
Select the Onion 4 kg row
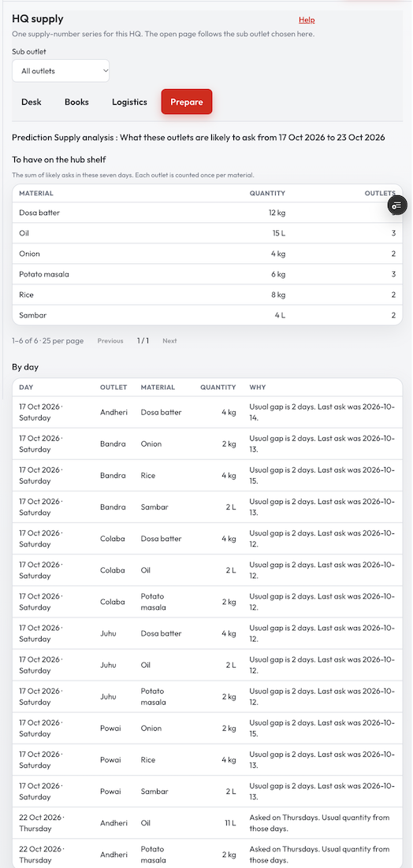click(207, 254)
